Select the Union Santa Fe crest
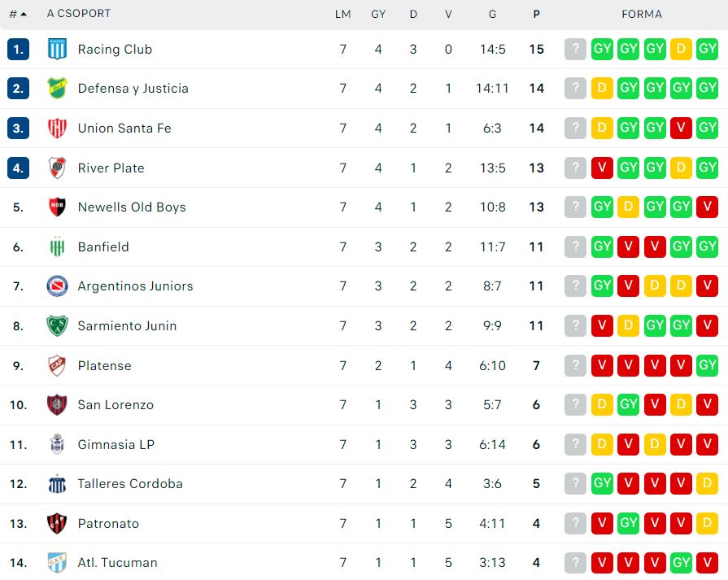The height and width of the screenshot is (580, 728). point(57,129)
